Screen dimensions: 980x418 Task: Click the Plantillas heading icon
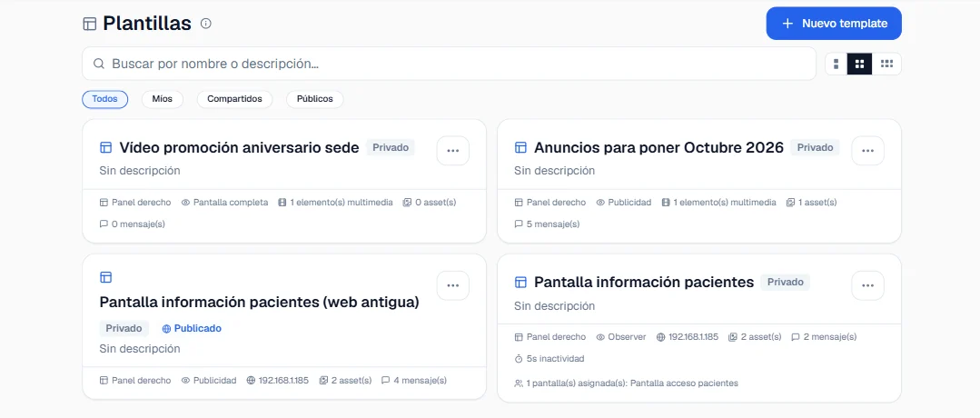pos(89,24)
